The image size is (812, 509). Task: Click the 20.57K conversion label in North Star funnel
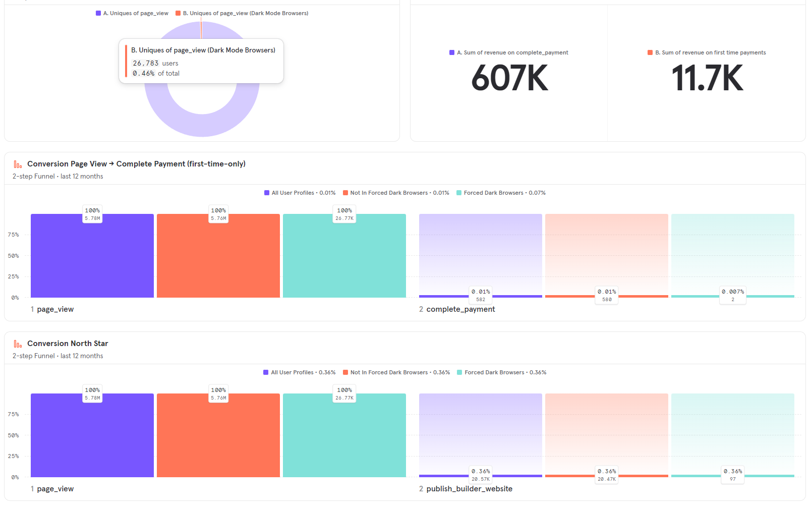click(481, 479)
